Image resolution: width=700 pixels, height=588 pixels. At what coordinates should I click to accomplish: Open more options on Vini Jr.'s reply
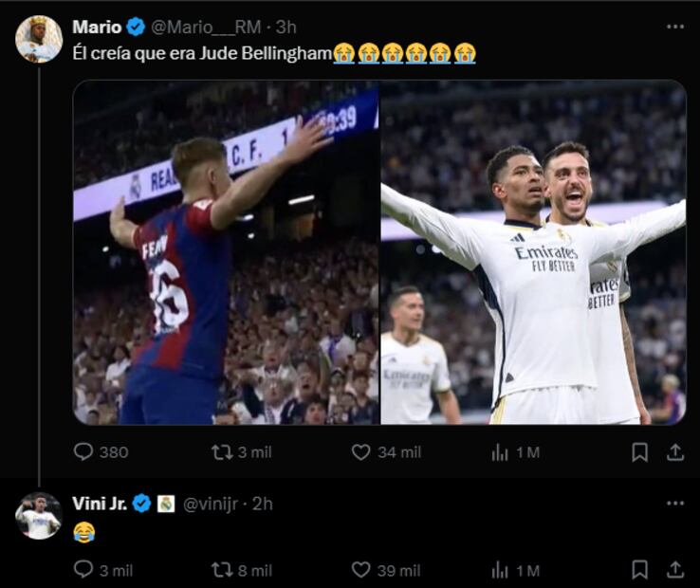click(674, 504)
